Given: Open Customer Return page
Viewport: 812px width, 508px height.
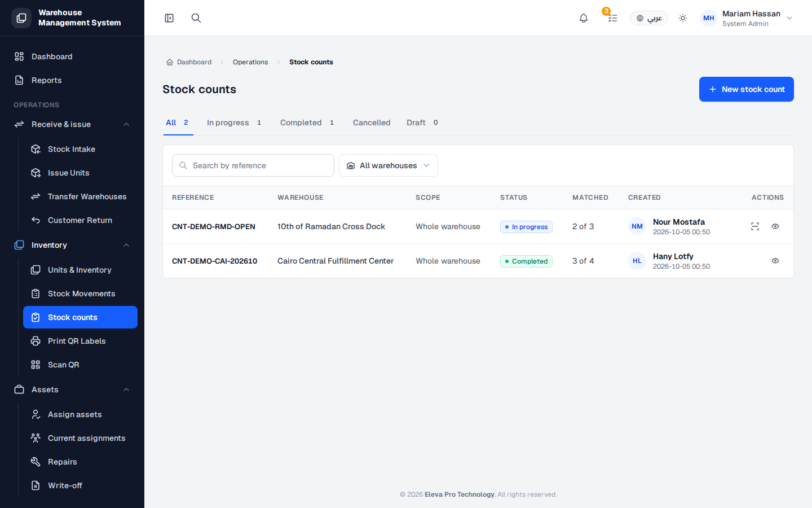Looking at the screenshot, I should pos(80,220).
